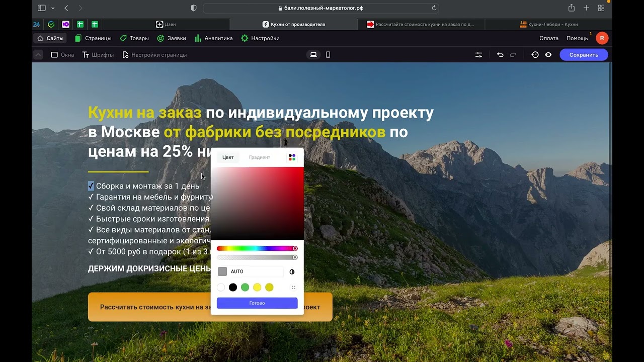Viewport: 644px width, 362px height.
Task: Open Шрифты fonts tool
Action: point(98,55)
